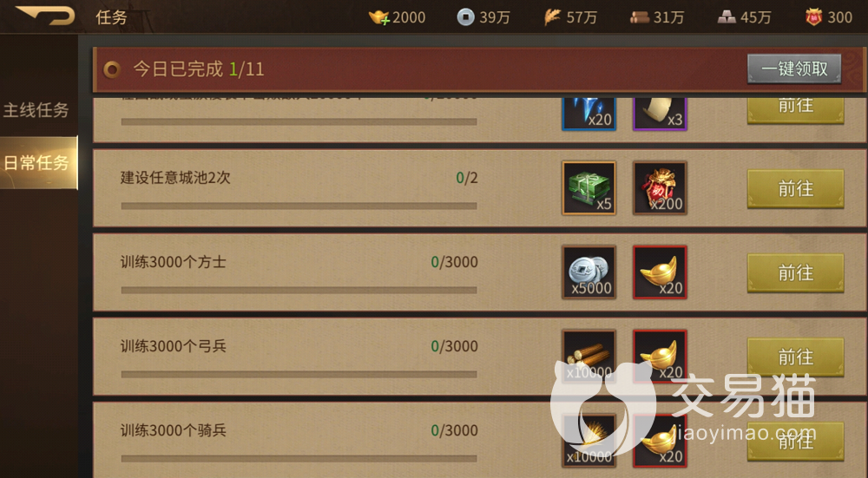868x478 pixels.
Task: Go back using the return arrow icon
Action: (x=45, y=15)
